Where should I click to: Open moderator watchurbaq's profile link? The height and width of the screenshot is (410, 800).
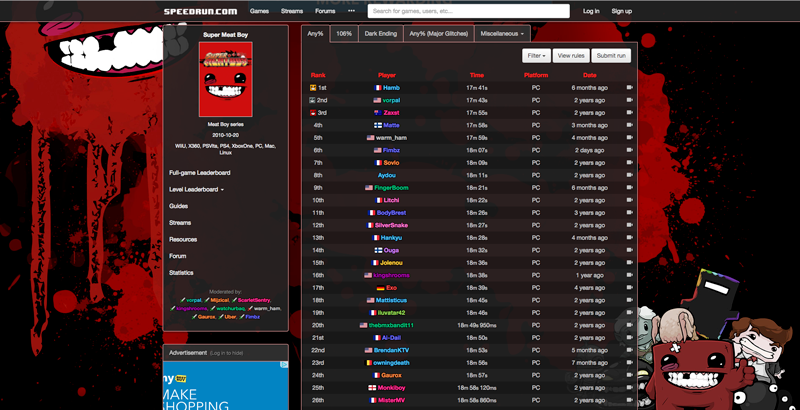tap(231, 309)
